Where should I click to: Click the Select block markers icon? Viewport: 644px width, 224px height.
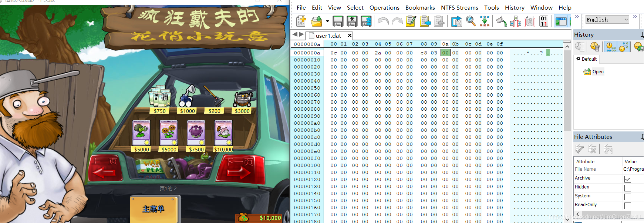click(x=516, y=21)
